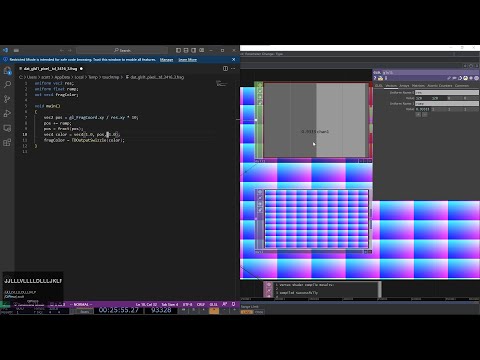Click the notifications bell in status bar

[233, 304]
